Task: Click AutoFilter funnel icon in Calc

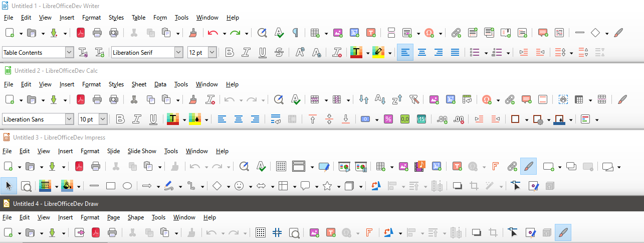Action: point(413,99)
